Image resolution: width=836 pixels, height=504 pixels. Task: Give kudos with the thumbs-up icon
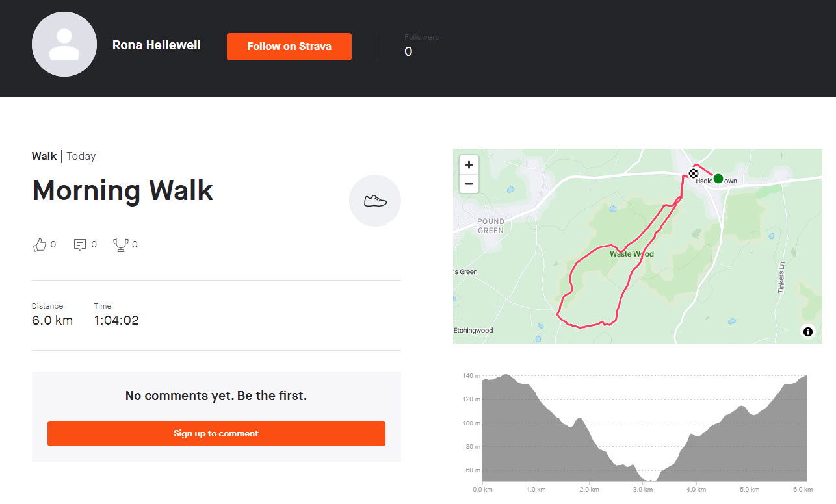pos(40,245)
